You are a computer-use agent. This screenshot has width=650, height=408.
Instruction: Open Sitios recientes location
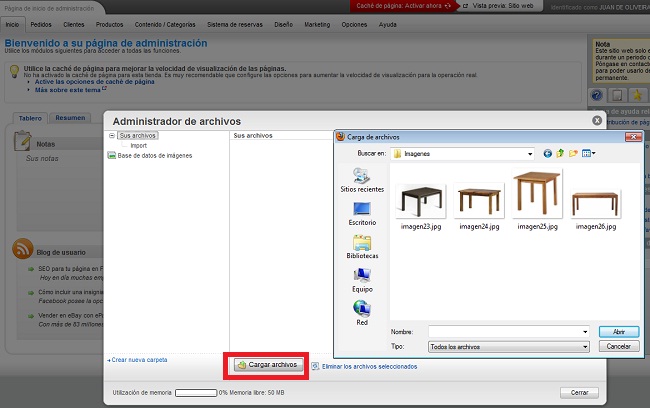tap(362, 180)
